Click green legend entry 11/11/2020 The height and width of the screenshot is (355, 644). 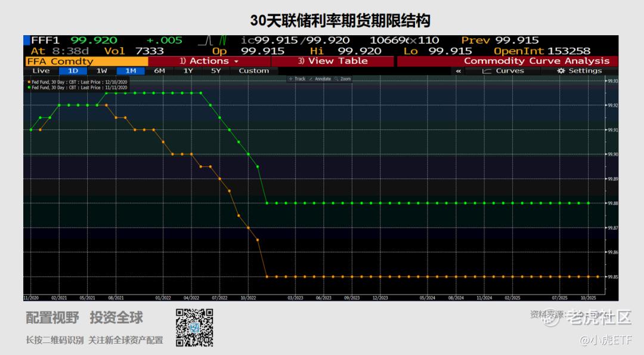(x=77, y=88)
